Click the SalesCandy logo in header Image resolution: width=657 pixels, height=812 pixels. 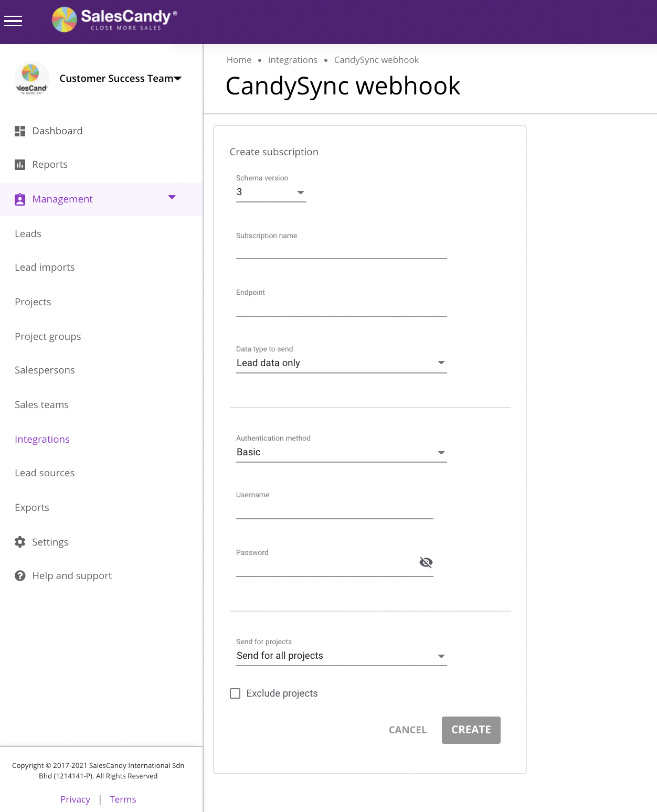click(114, 20)
